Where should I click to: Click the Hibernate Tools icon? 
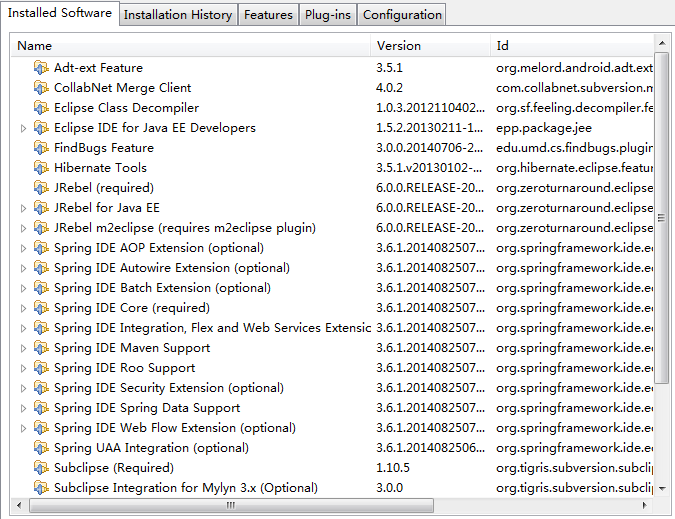coord(41,168)
